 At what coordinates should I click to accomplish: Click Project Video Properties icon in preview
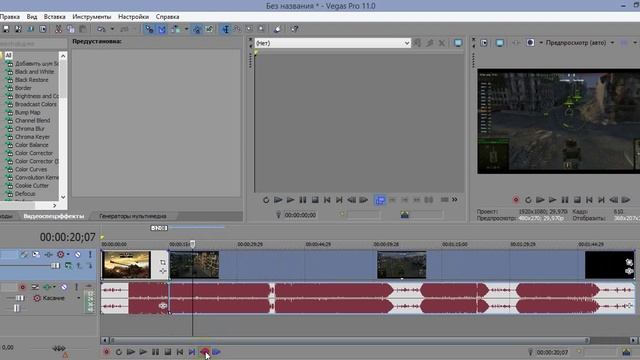click(x=484, y=42)
